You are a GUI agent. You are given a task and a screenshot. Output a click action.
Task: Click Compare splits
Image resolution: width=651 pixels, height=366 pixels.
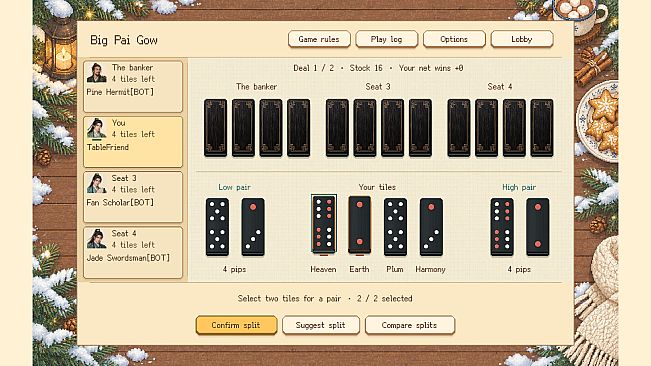[x=410, y=325]
